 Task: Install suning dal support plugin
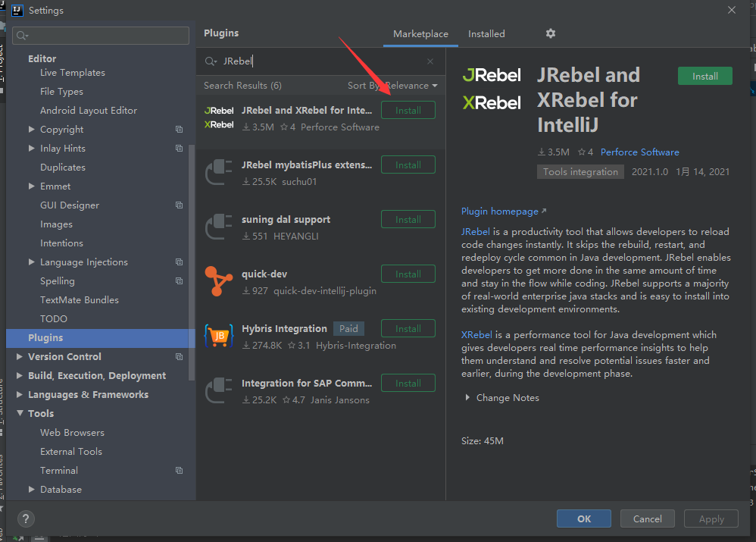408,220
